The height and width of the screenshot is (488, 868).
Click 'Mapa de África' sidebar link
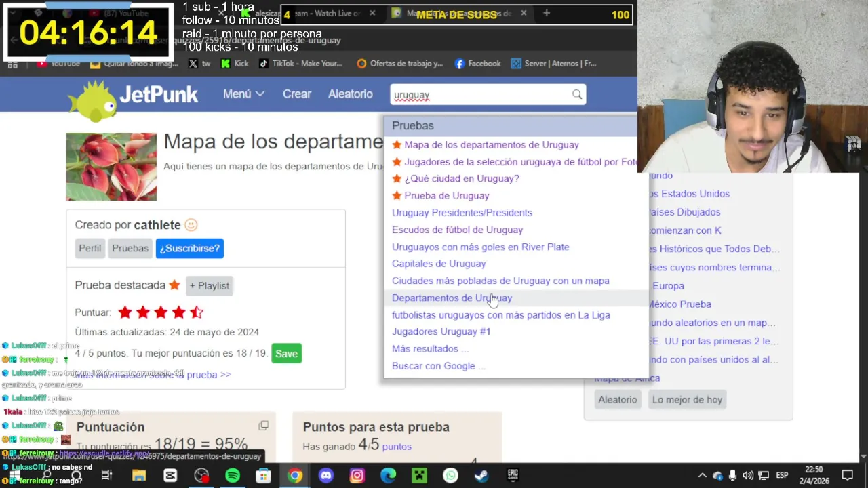point(627,378)
